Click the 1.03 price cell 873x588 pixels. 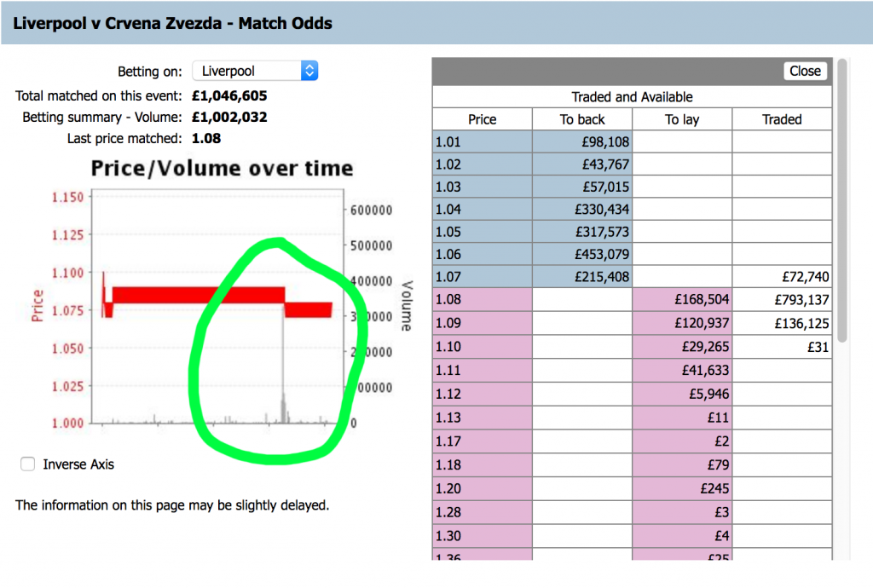pyautogui.click(x=483, y=187)
